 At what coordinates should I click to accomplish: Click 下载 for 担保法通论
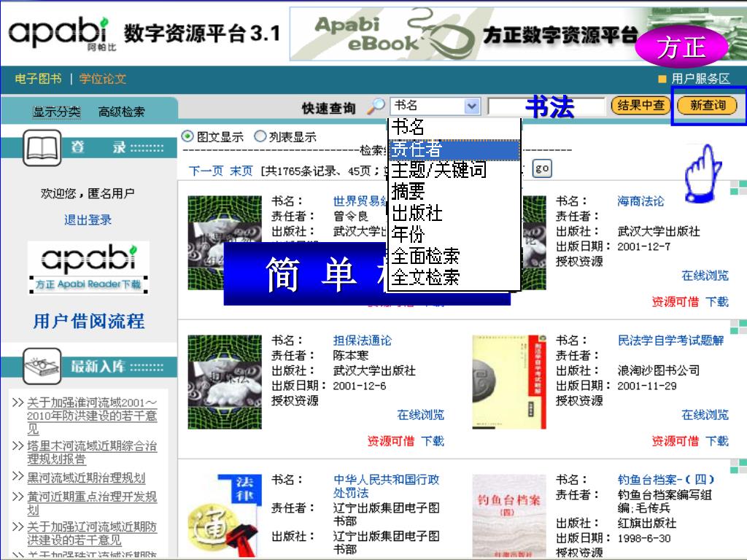coord(433,441)
